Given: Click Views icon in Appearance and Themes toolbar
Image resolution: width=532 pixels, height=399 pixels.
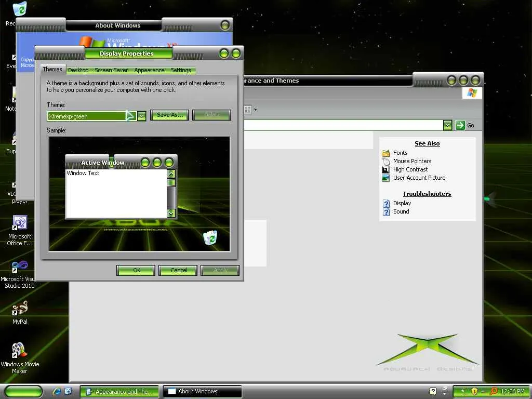Looking at the screenshot, I should [248, 110].
